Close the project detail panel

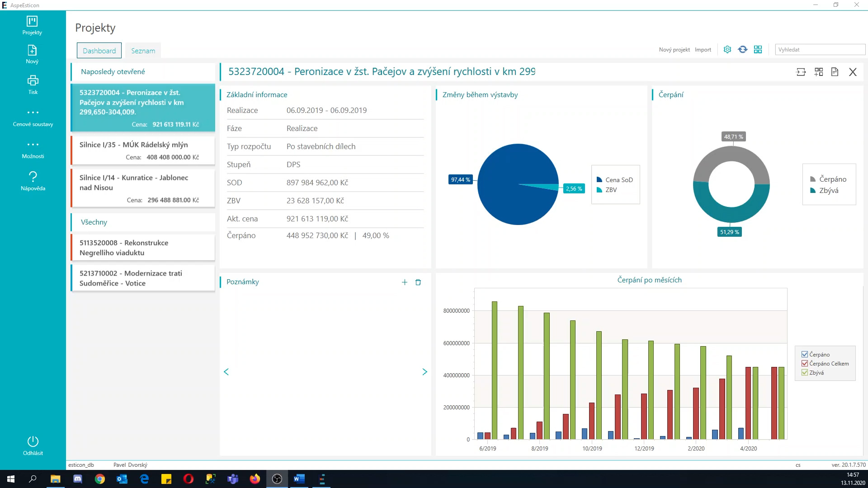853,72
